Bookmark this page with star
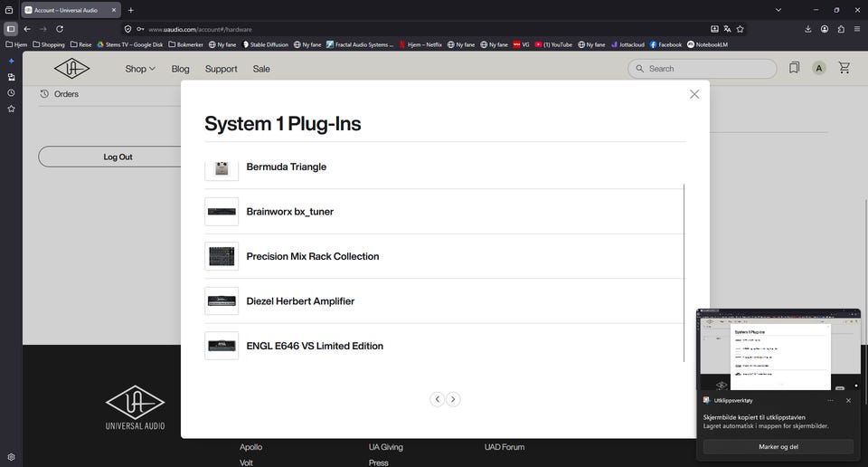The width and height of the screenshot is (868, 467). coord(741,29)
